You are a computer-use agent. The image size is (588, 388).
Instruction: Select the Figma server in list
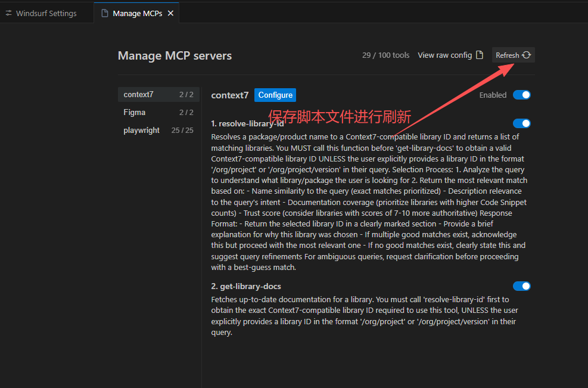coord(158,113)
